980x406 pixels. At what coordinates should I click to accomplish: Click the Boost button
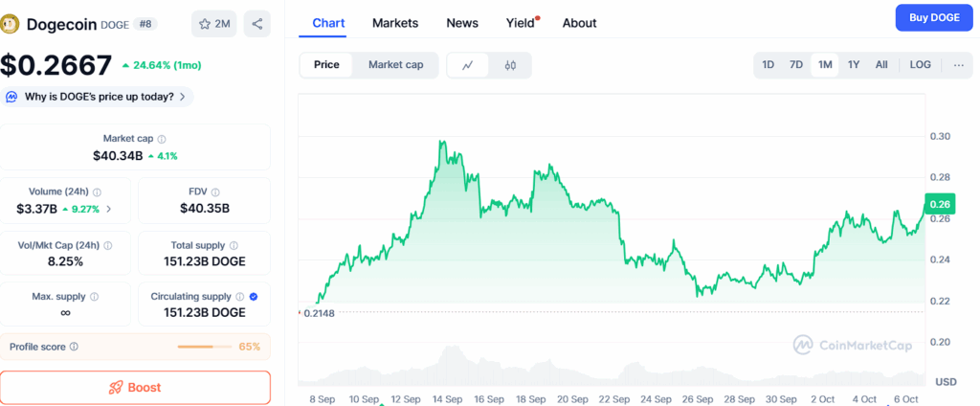(x=135, y=388)
